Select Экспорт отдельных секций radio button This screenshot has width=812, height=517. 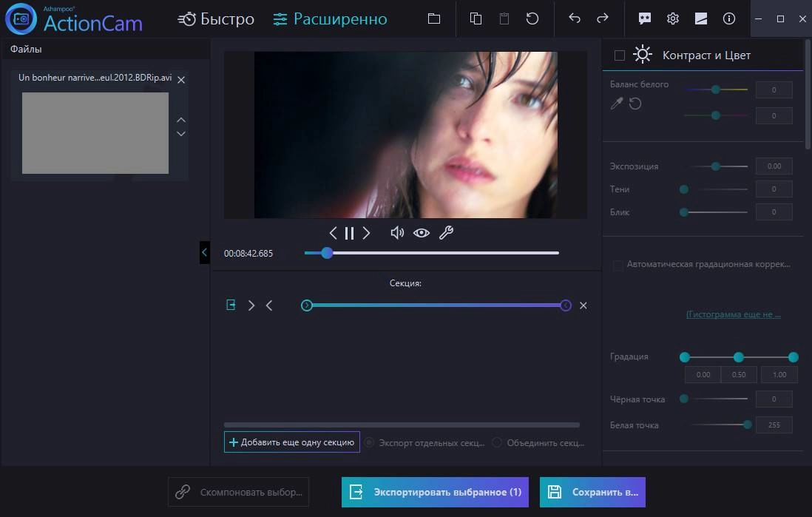pyautogui.click(x=369, y=442)
